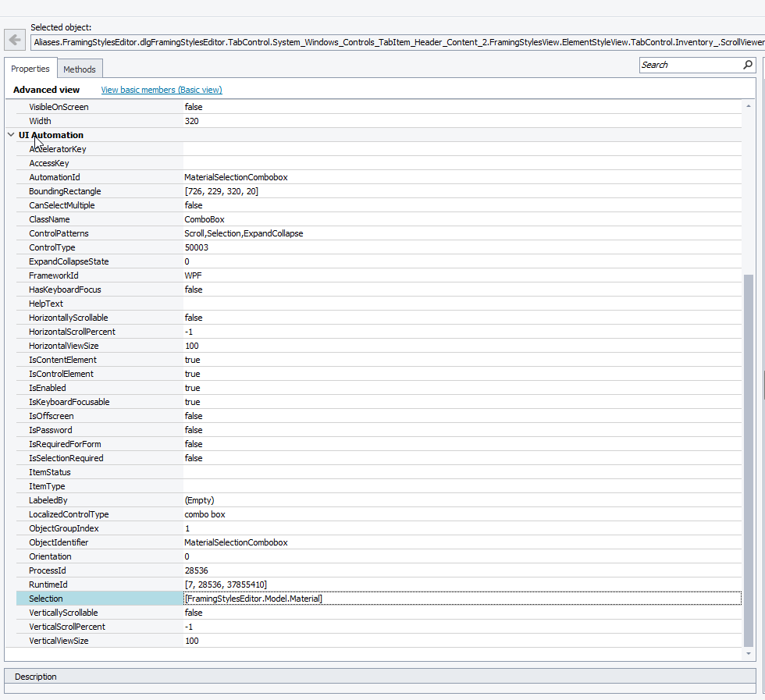
Task: Select the AutomationId property row
Action: click(55, 177)
